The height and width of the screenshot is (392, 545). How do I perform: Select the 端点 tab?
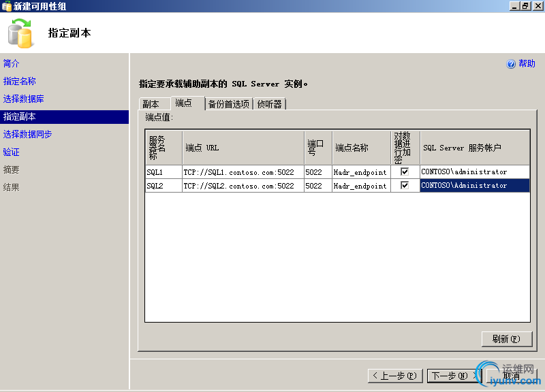point(187,103)
